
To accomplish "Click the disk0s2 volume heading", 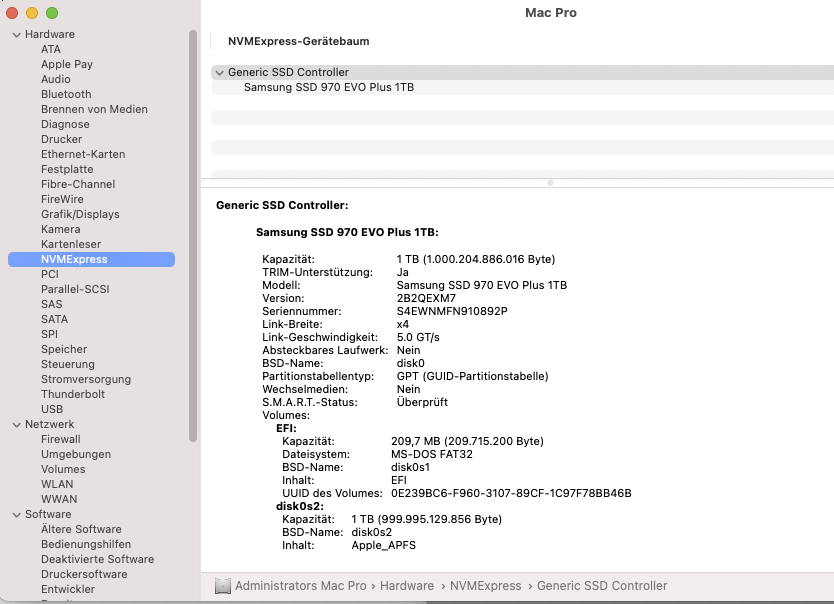I will 300,506.
